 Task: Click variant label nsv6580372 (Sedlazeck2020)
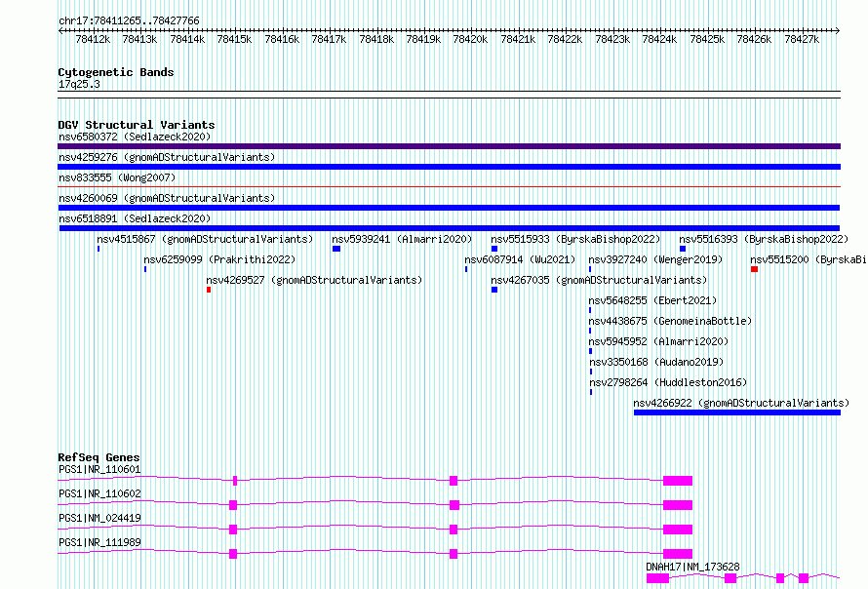[135, 137]
